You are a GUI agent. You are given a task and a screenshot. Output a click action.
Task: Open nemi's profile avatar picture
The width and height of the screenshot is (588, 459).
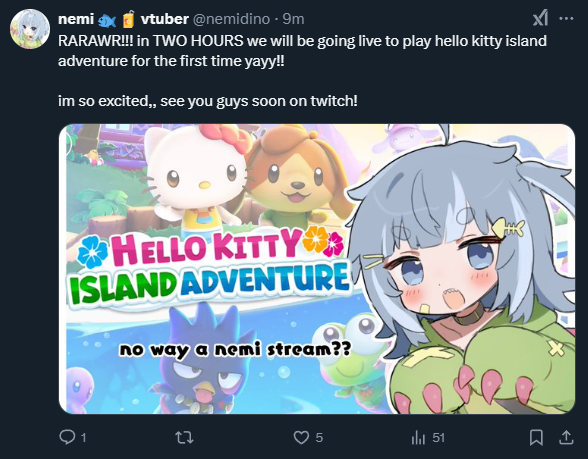(30, 29)
